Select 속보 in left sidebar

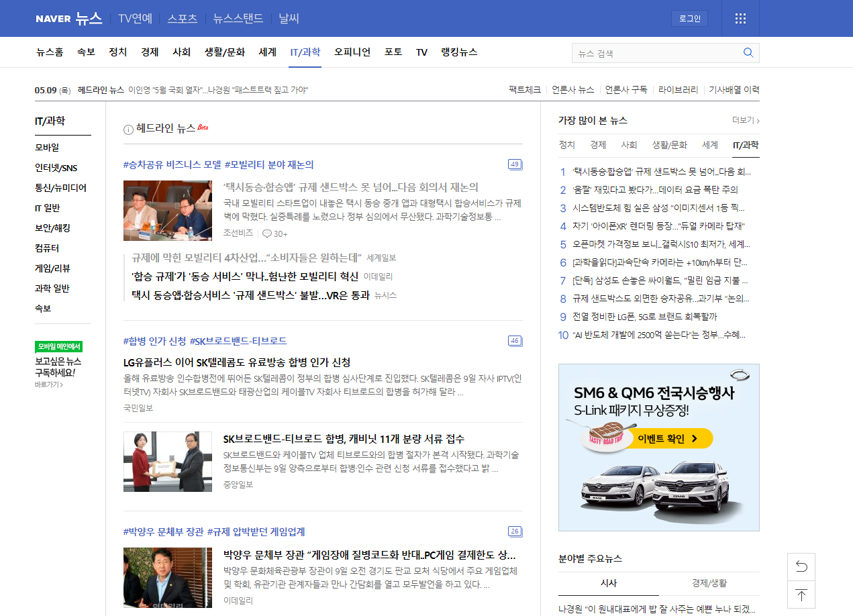coord(43,309)
